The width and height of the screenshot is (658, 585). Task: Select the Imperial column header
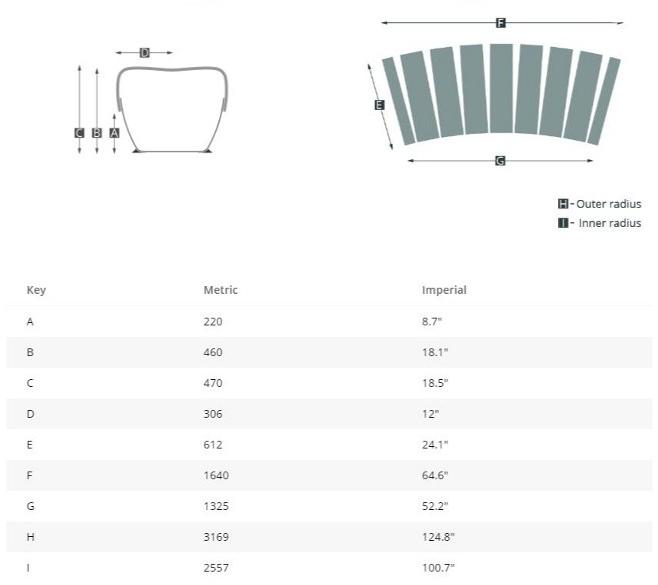click(x=444, y=291)
